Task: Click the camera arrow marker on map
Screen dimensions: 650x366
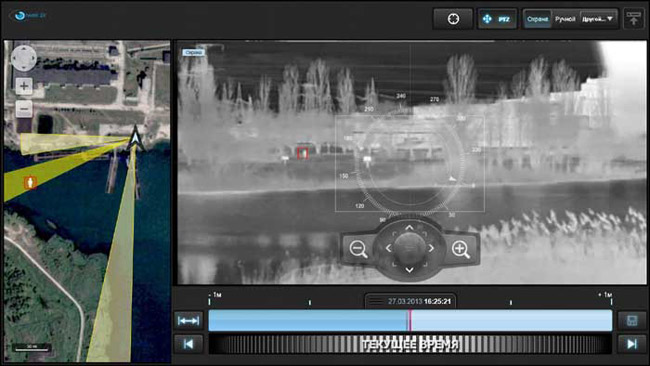Action: pos(135,139)
